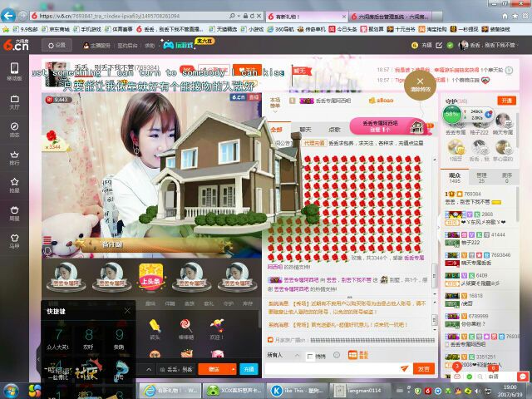Click the browser home icon
532x399 pixels.
505,16
